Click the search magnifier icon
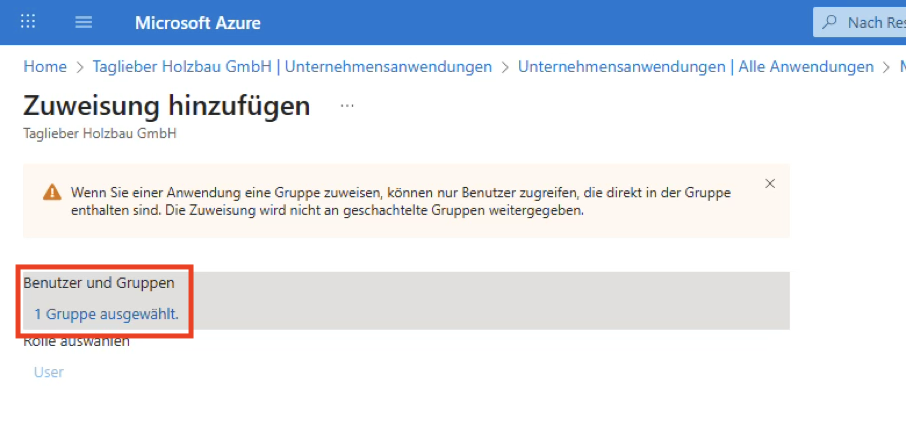 830,22
